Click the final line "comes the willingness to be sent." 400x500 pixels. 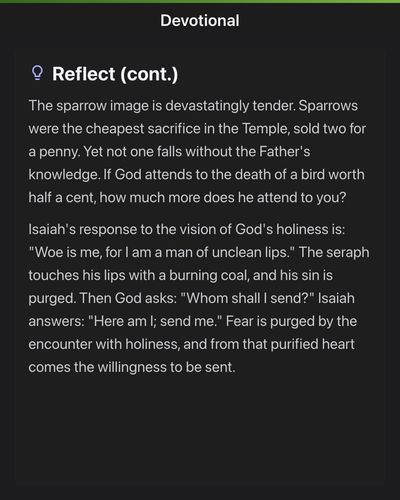coord(132,367)
